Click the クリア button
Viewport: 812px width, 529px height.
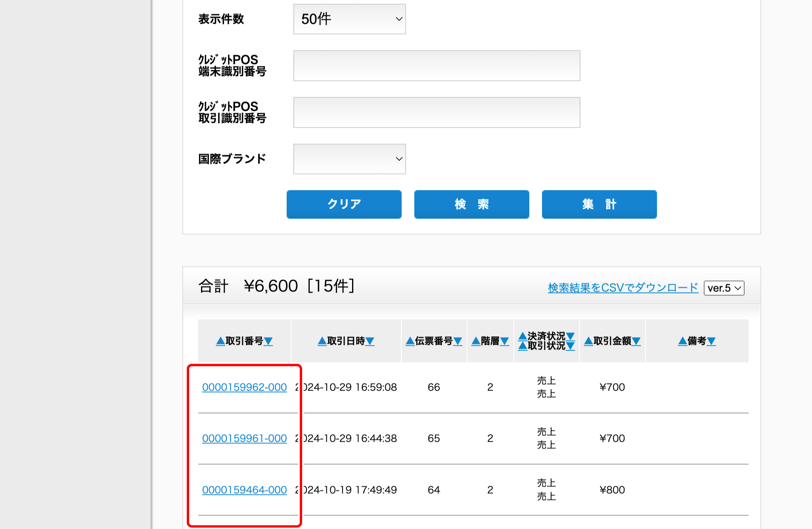coord(344,204)
